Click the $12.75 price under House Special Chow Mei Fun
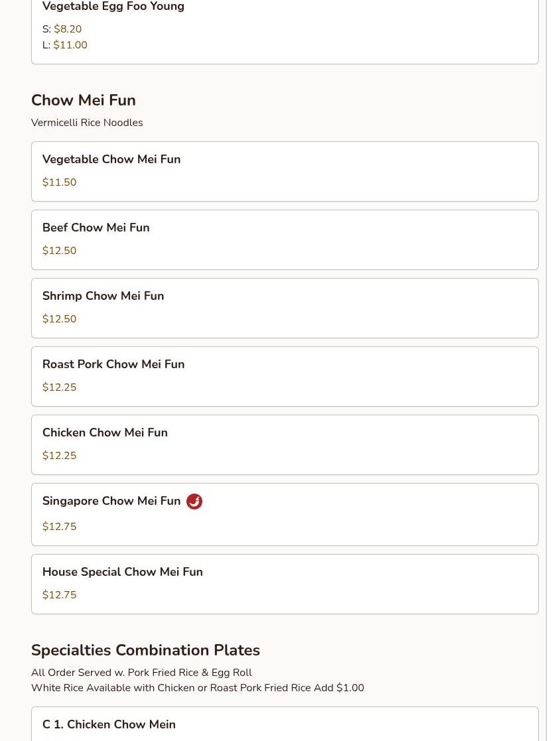The height and width of the screenshot is (741, 560). coord(59,595)
